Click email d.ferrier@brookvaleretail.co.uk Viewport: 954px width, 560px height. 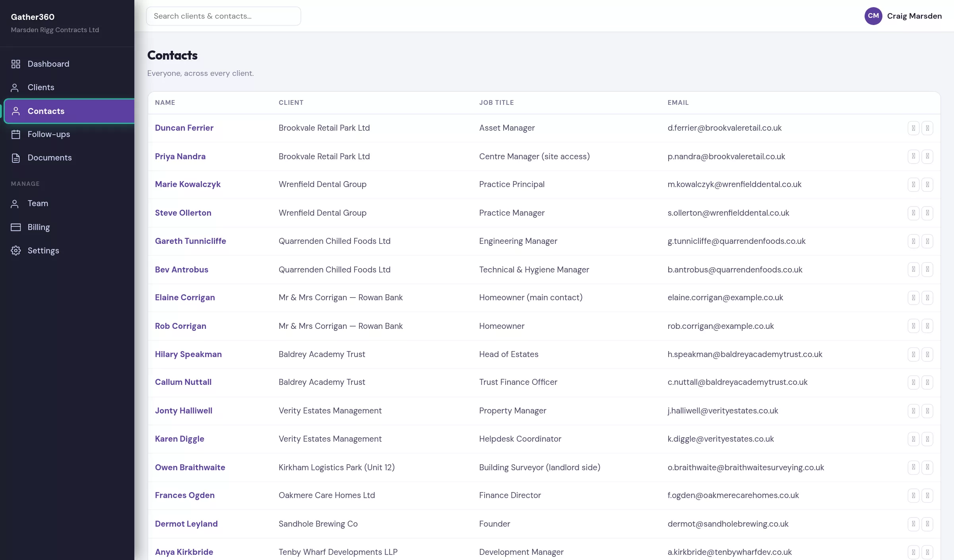pyautogui.click(x=725, y=128)
